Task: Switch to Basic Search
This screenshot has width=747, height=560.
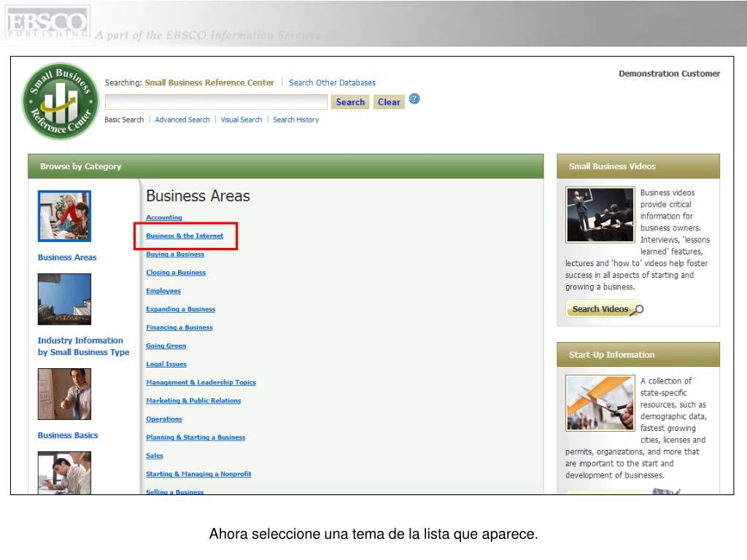Action: click(x=124, y=120)
